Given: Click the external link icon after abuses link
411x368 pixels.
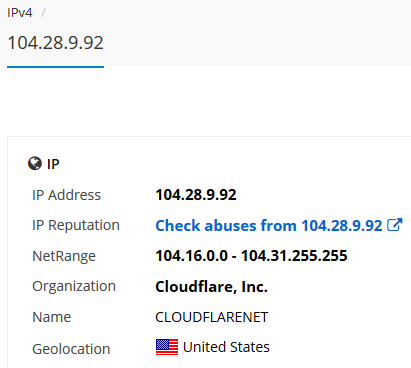Looking at the screenshot, I should (x=395, y=225).
